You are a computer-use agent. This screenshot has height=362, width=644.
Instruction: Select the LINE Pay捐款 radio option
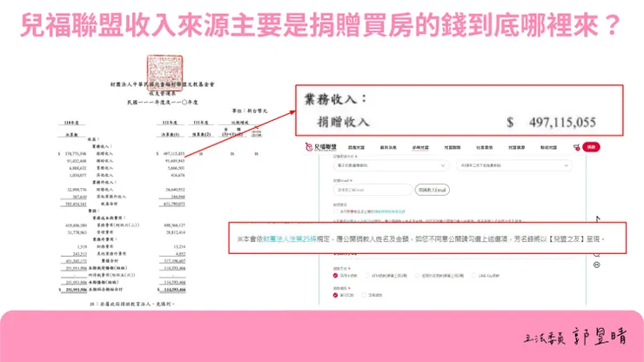474,276
